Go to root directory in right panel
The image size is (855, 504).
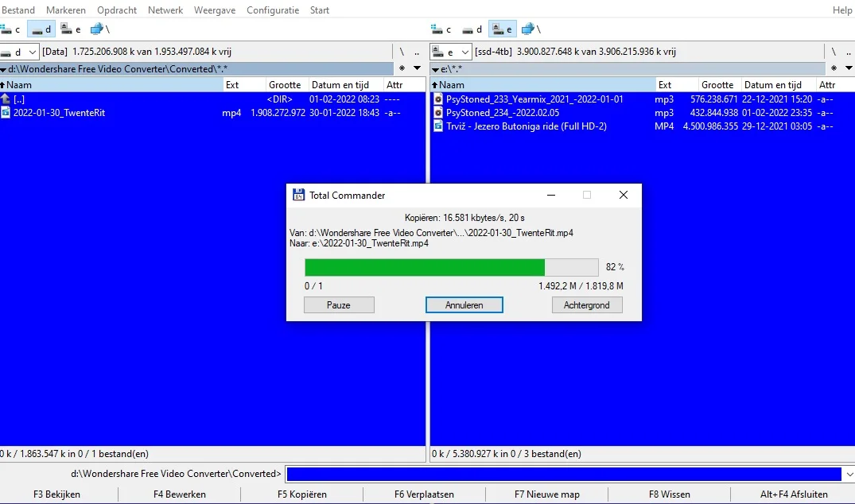click(x=834, y=52)
